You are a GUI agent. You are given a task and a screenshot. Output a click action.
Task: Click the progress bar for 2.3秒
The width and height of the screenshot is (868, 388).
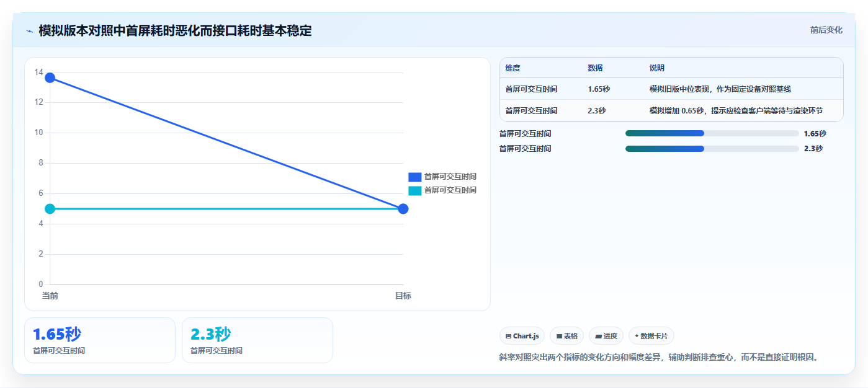pos(712,149)
